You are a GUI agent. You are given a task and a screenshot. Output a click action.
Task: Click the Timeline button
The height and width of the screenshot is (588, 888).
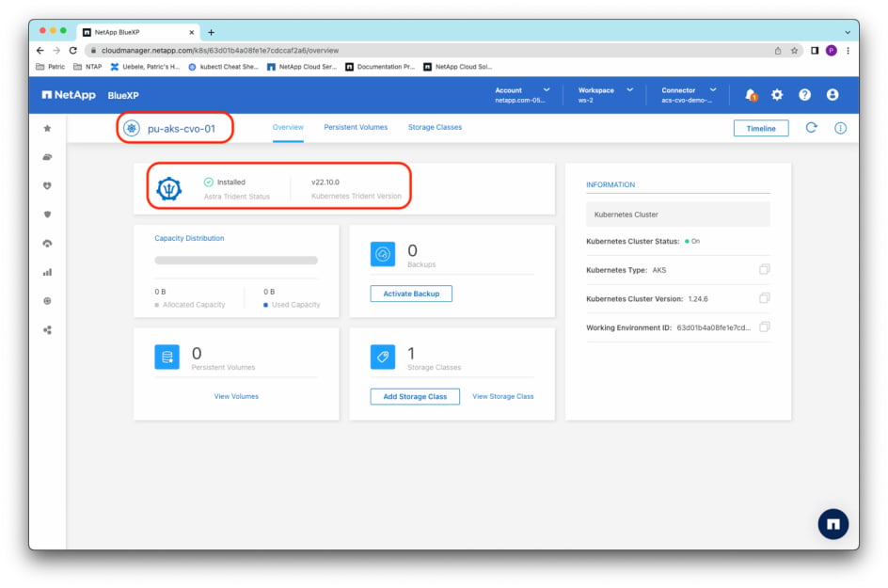[x=761, y=129]
